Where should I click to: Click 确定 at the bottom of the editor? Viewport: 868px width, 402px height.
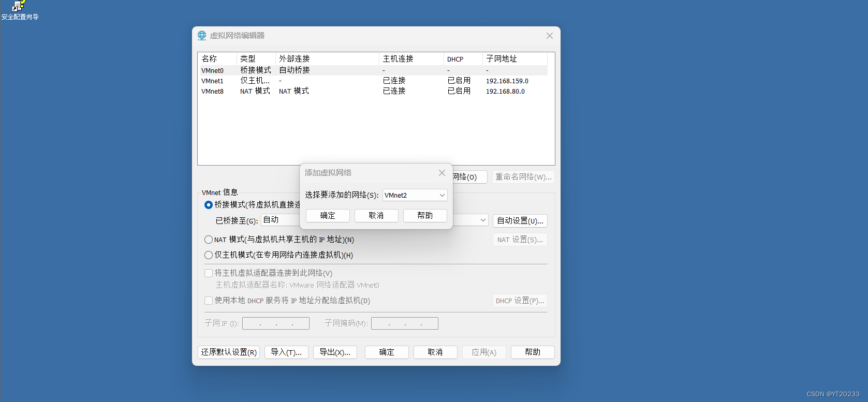pos(387,352)
